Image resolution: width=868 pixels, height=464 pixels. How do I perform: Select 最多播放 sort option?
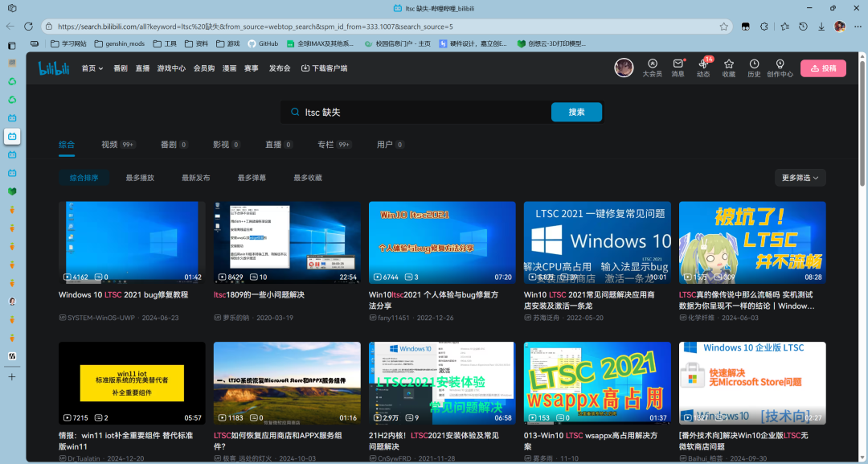pyautogui.click(x=140, y=178)
